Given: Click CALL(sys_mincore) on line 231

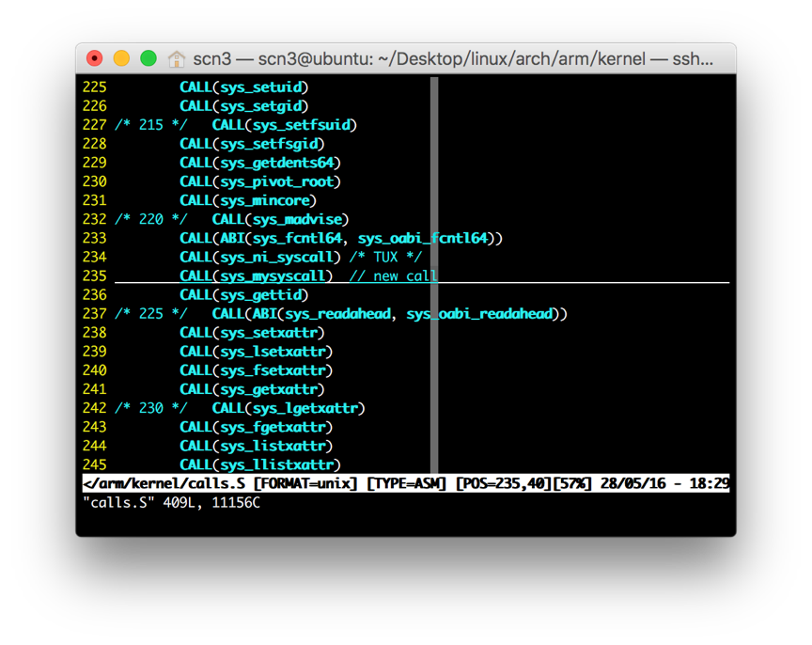Looking at the screenshot, I should point(248,200).
